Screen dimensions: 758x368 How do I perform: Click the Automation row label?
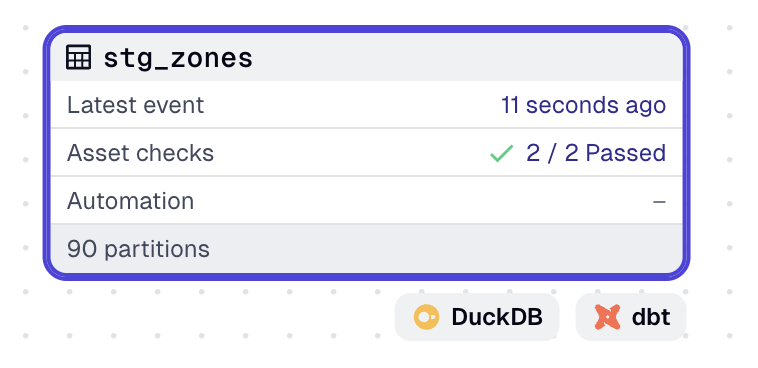tap(131, 201)
